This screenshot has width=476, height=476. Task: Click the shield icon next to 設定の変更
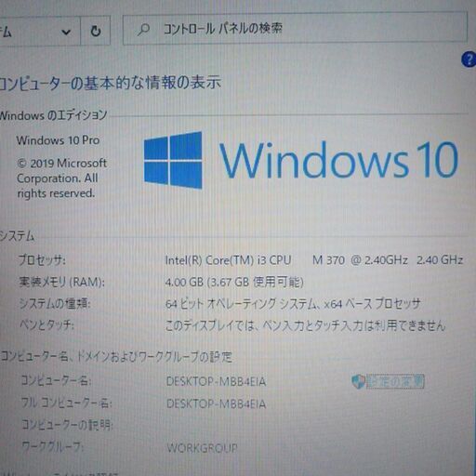pos(358,381)
